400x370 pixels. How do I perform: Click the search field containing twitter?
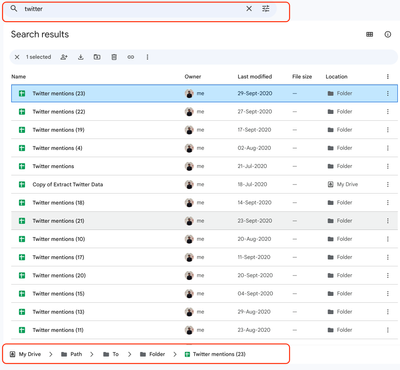point(140,9)
